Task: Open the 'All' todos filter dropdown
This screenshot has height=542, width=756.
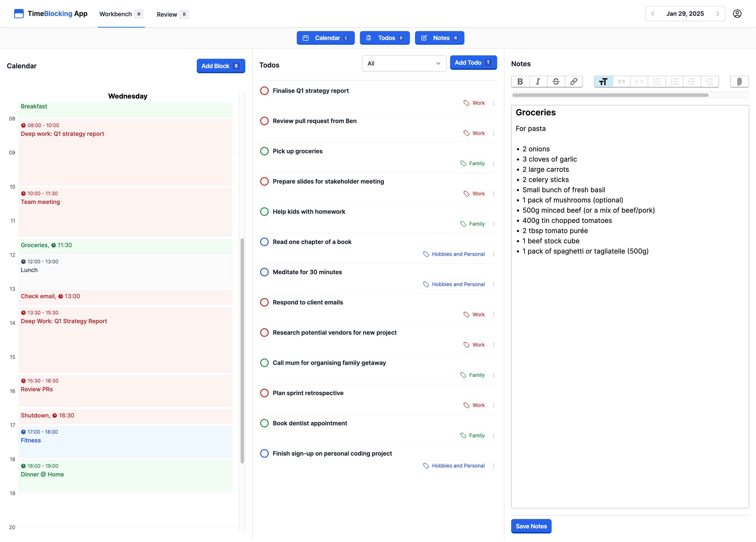Action: (404, 63)
